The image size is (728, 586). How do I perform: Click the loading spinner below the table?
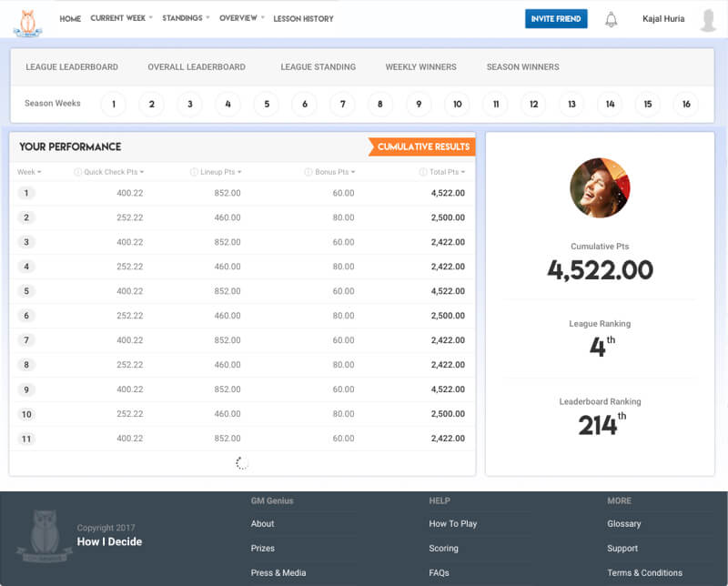[242, 463]
